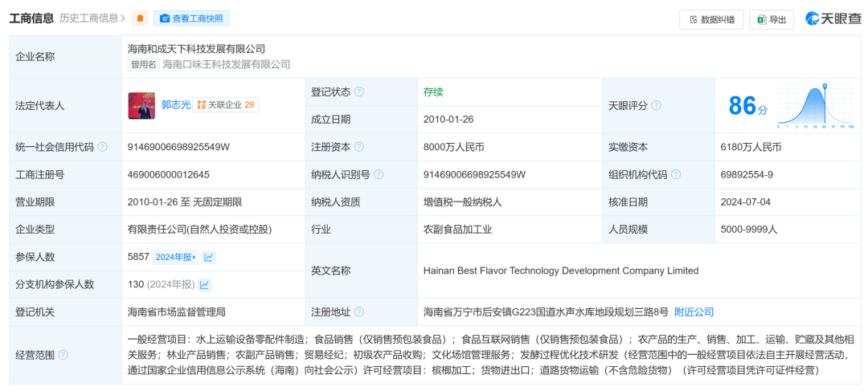Click staff size 5000-9999人
Screen dimensions: 868x391
point(749,230)
